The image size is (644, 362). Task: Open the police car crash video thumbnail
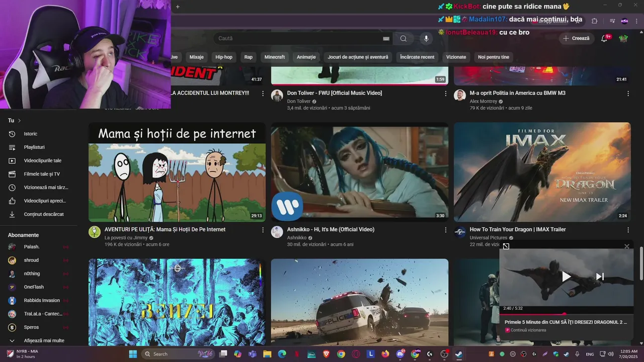click(x=360, y=302)
